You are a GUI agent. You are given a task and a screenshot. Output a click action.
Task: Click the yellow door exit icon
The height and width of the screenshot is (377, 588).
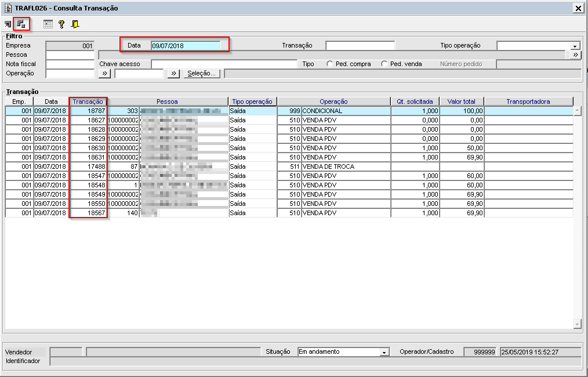coord(75,24)
